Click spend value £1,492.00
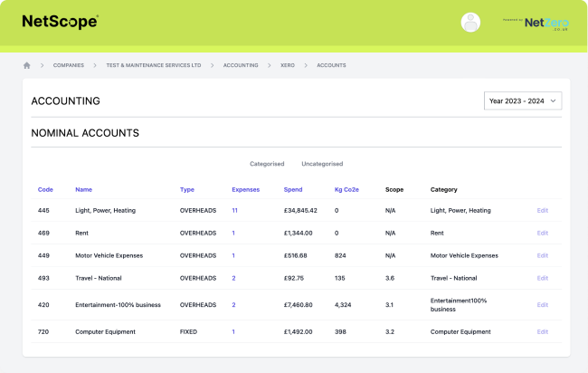This screenshot has height=373, width=588. 299,331
